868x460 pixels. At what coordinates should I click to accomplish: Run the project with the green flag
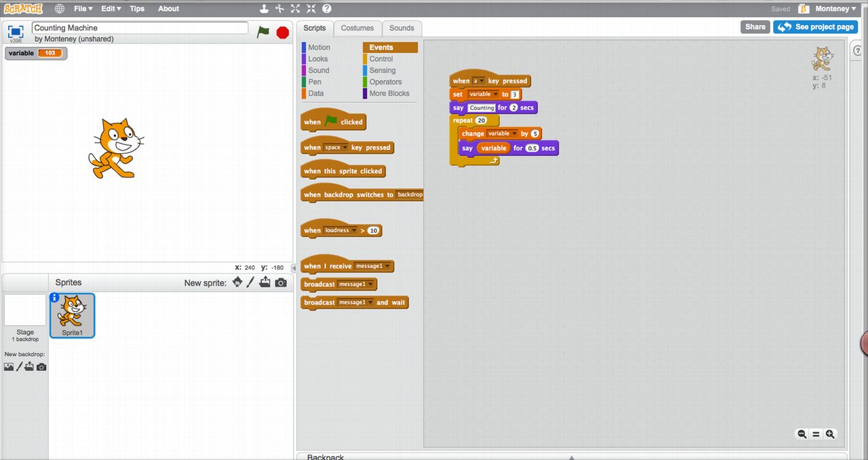[x=264, y=31]
